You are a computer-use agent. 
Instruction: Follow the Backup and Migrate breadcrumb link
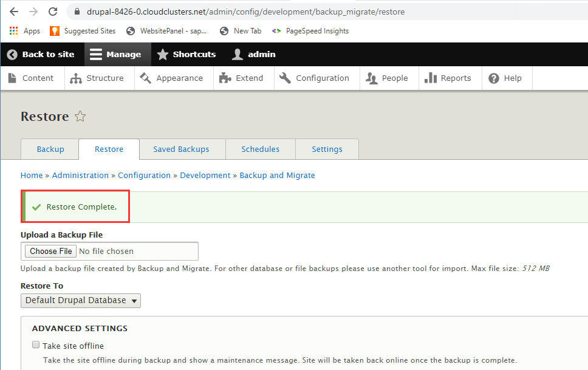277,176
